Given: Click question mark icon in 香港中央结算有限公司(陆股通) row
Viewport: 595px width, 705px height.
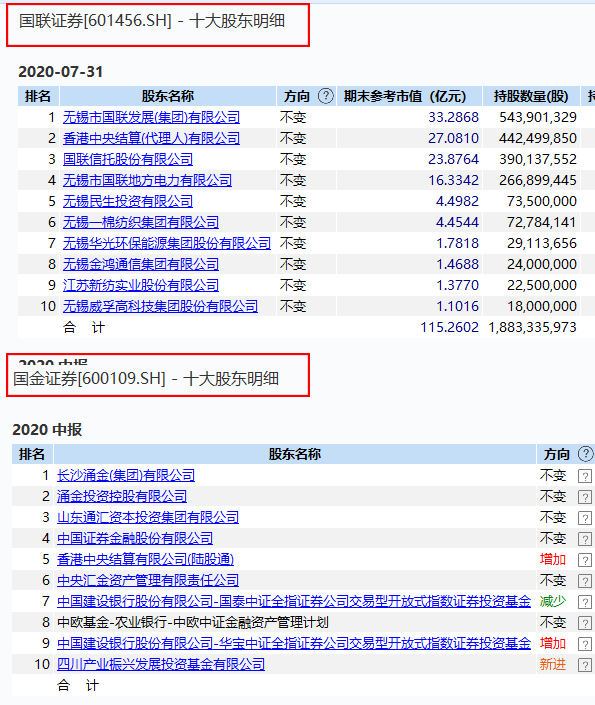Looking at the screenshot, I should pos(585,560).
